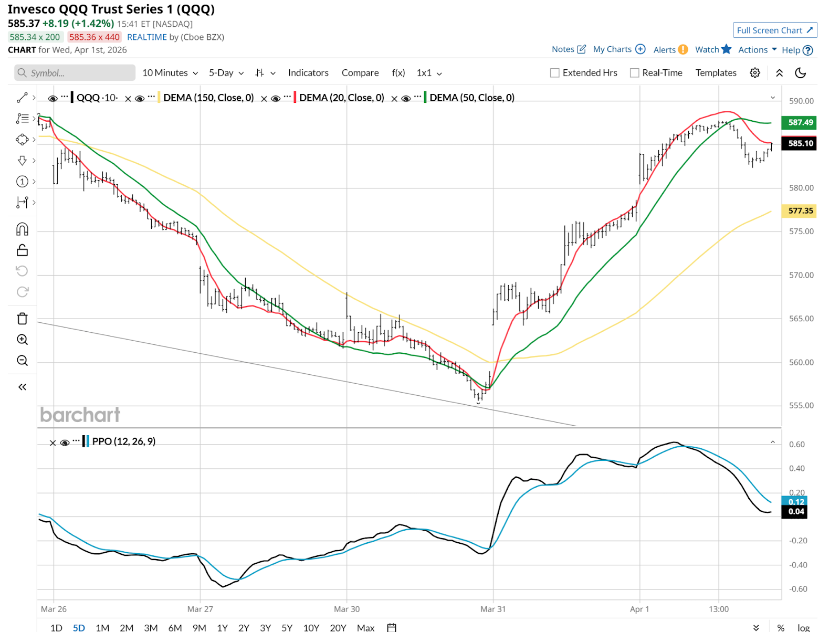The image size is (840, 632).
Task: Undo the last chart action
Action: click(22, 271)
